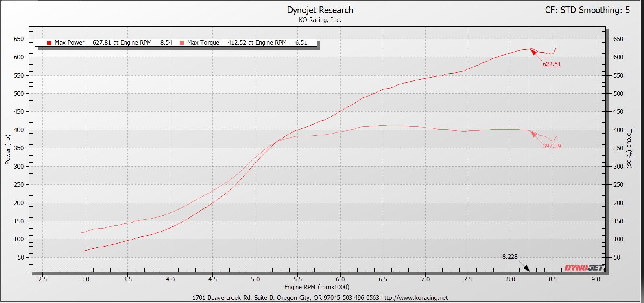Select the Max Torque = 412.52 legend entry
644x303 pixels.
[247, 43]
